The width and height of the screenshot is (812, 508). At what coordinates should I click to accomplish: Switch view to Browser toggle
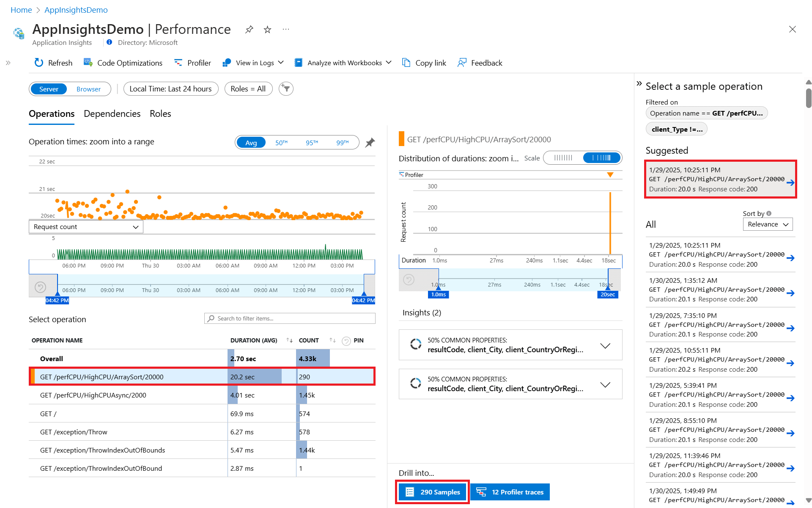coord(88,89)
